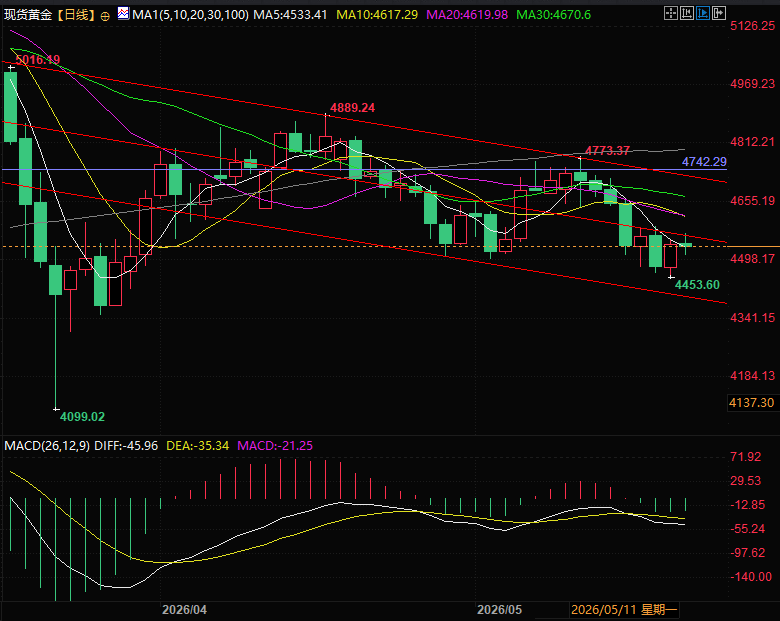This screenshot has width=780, height=621.
Task: Click the 4184.13 axis price
Action: coord(753,376)
